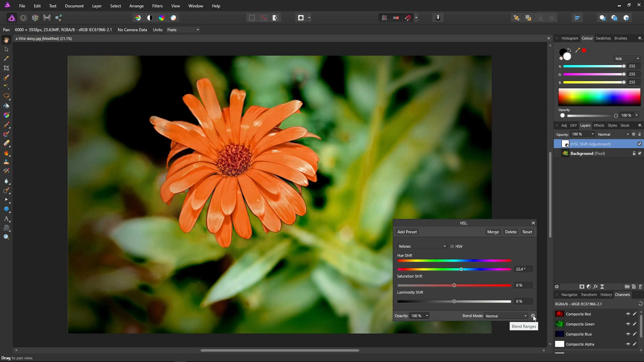The width and height of the screenshot is (644, 362).
Task: Open the Yellows colour range dropdown
Action: click(x=422, y=246)
